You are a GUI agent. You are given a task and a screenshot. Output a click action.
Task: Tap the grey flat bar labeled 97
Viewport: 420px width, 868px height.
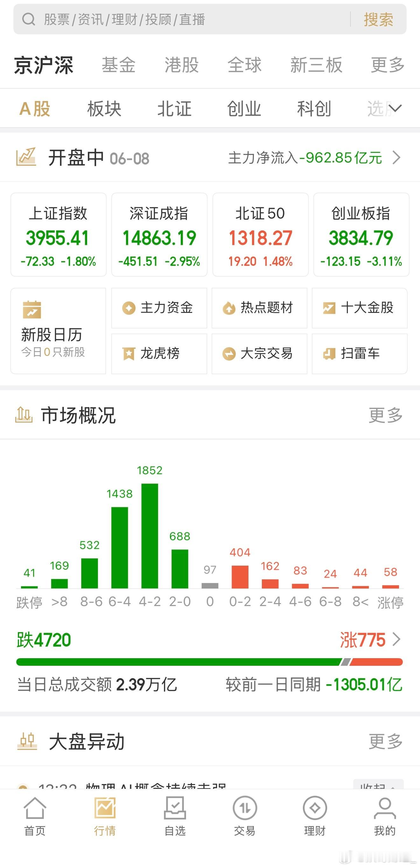coord(210,586)
